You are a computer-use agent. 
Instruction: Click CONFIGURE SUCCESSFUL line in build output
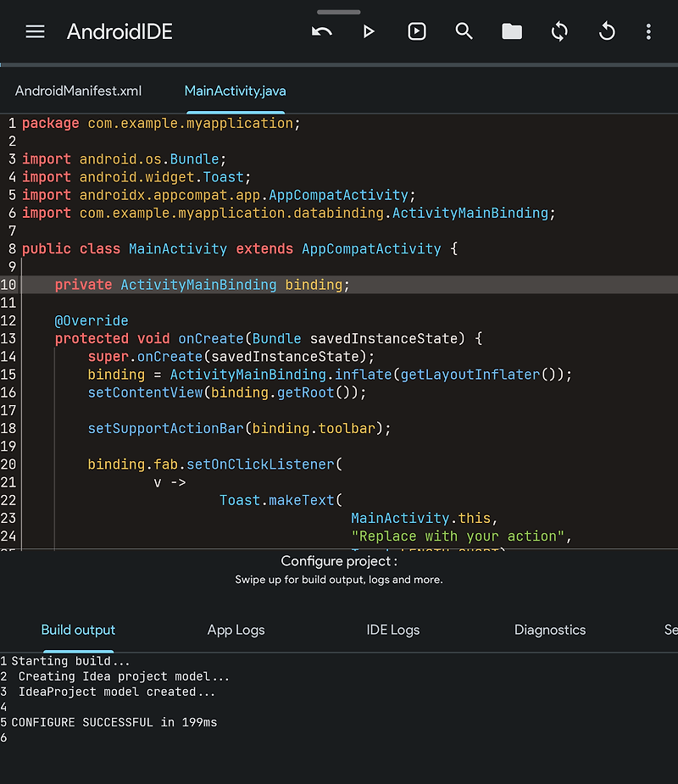[x=114, y=722]
